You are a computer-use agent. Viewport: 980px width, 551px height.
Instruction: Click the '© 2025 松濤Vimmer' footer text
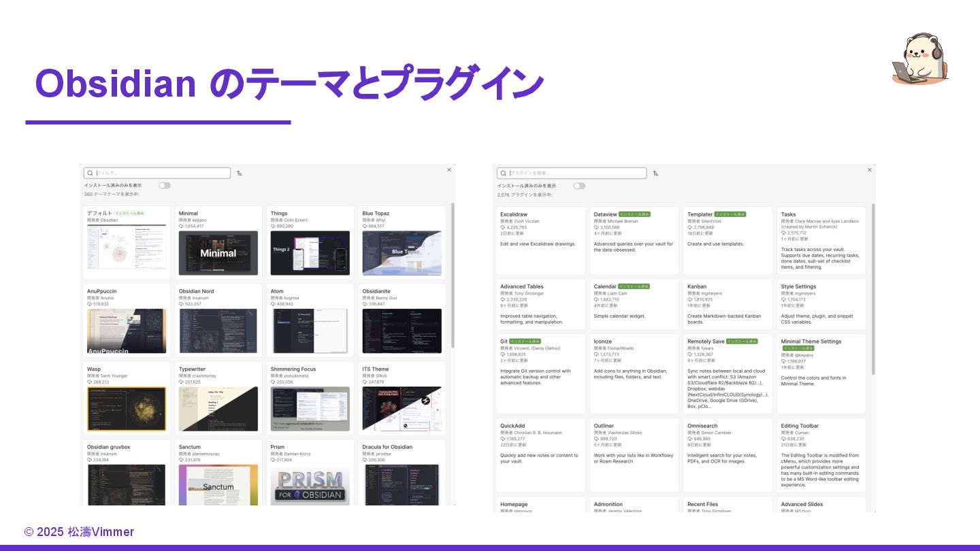pos(79,532)
